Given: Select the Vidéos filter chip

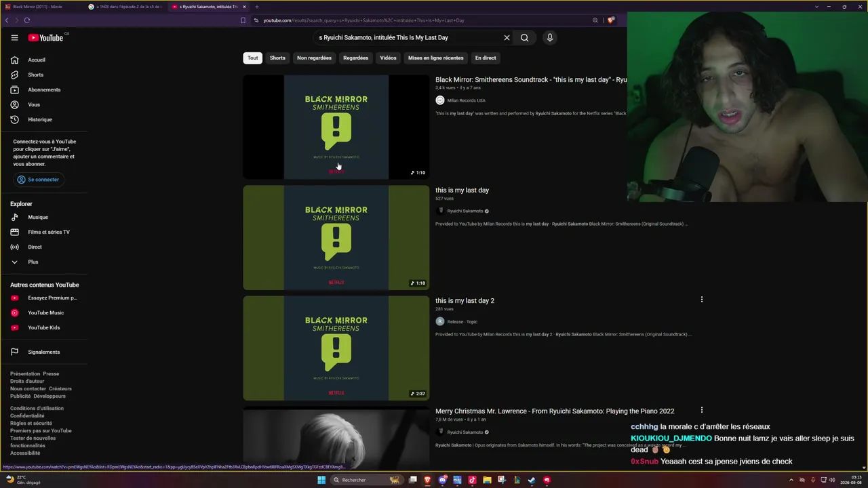Looking at the screenshot, I should coord(388,58).
